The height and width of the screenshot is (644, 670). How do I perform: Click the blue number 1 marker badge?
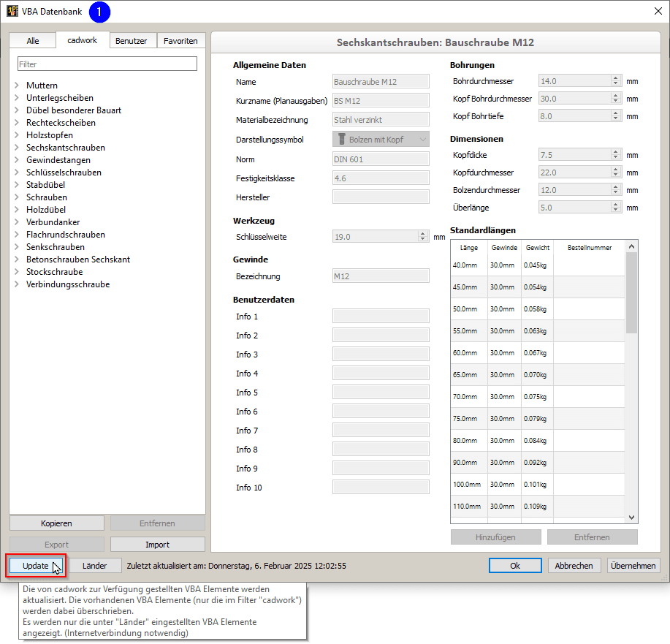99,12
